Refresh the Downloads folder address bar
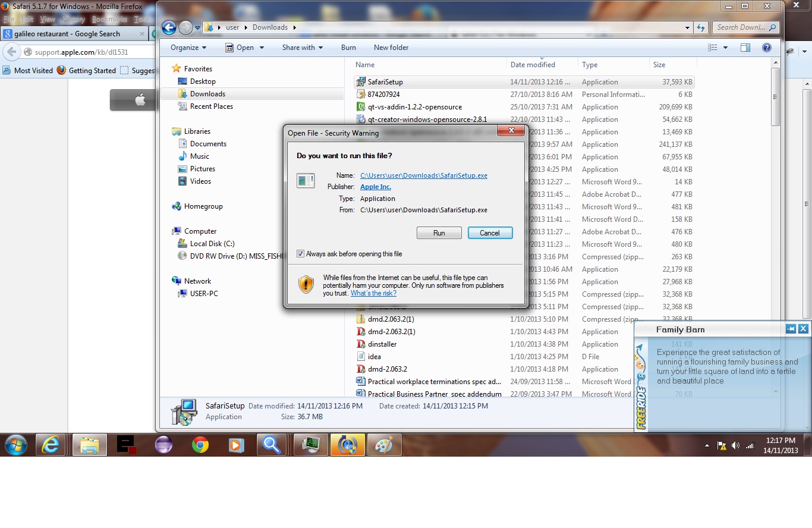 (701, 27)
